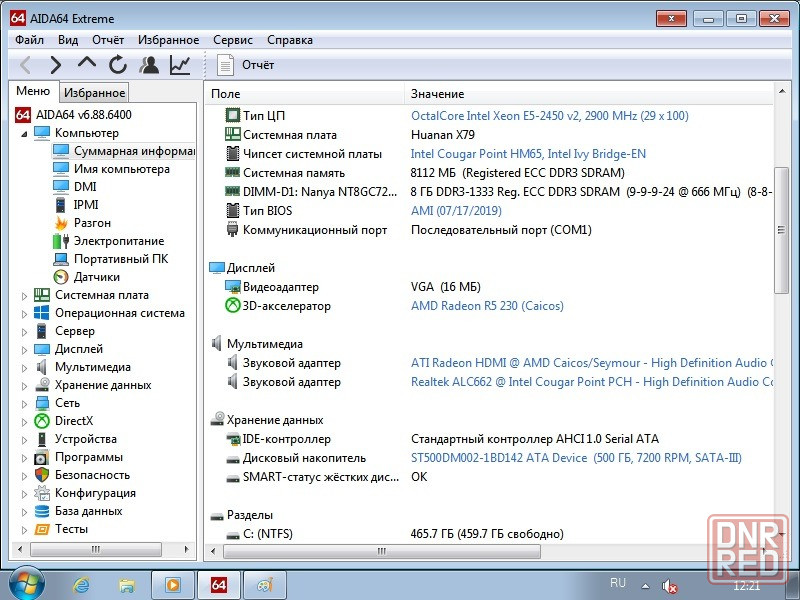
Task: Expand the Дисплей tree node
Action: pyautogui.click(x=24, y=349)
